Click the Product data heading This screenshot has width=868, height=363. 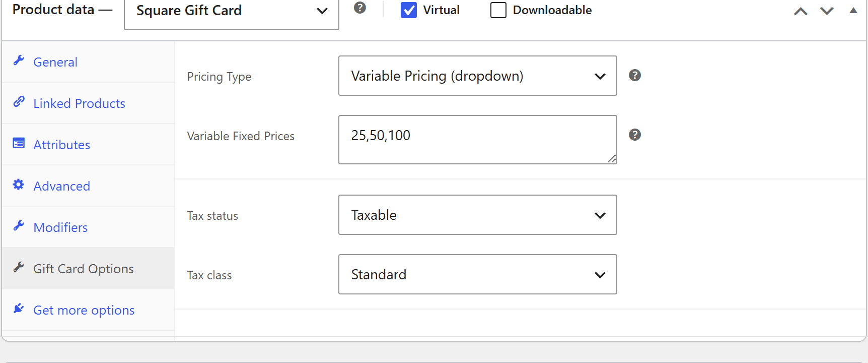pos(53,10)
